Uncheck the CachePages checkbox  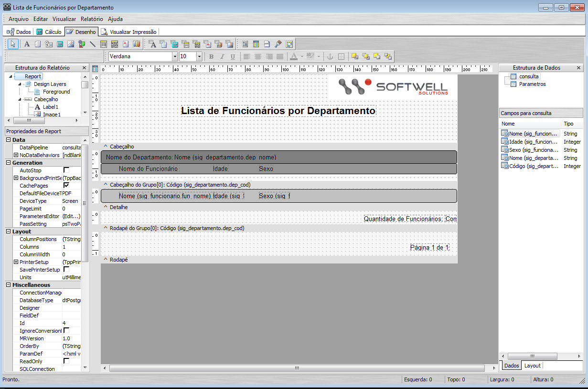[x=66, y=186]
